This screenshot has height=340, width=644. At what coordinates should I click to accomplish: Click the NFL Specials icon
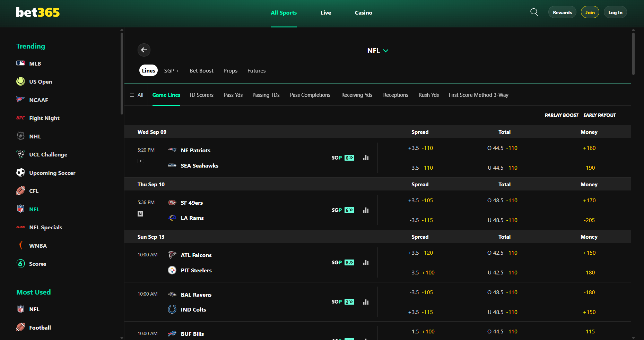[x=20, y=227]
